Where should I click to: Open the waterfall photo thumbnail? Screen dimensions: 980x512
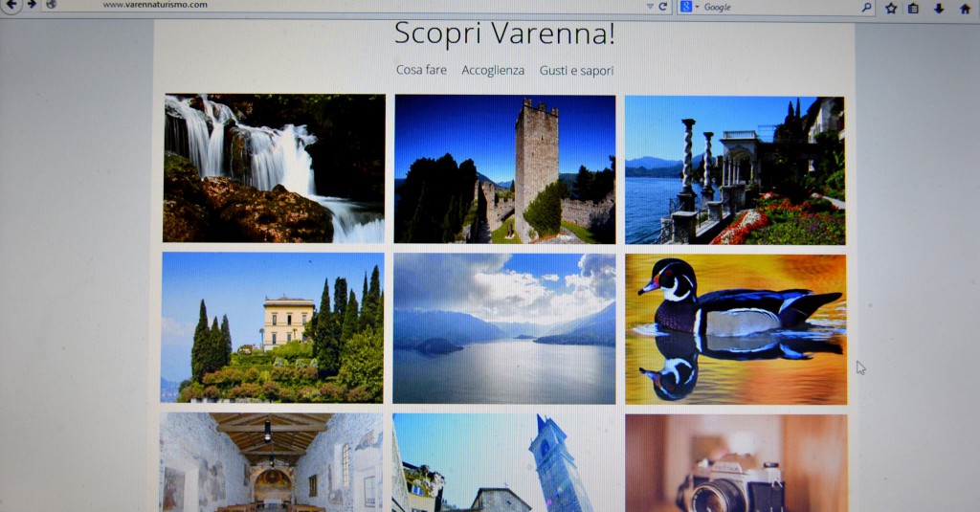coord(274,167)
